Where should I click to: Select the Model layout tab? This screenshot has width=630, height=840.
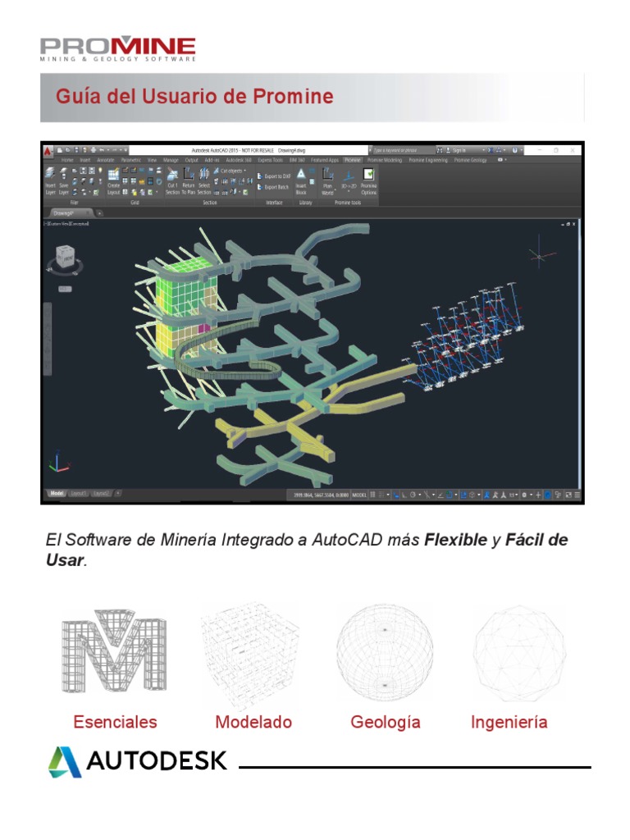coord(57,493)
